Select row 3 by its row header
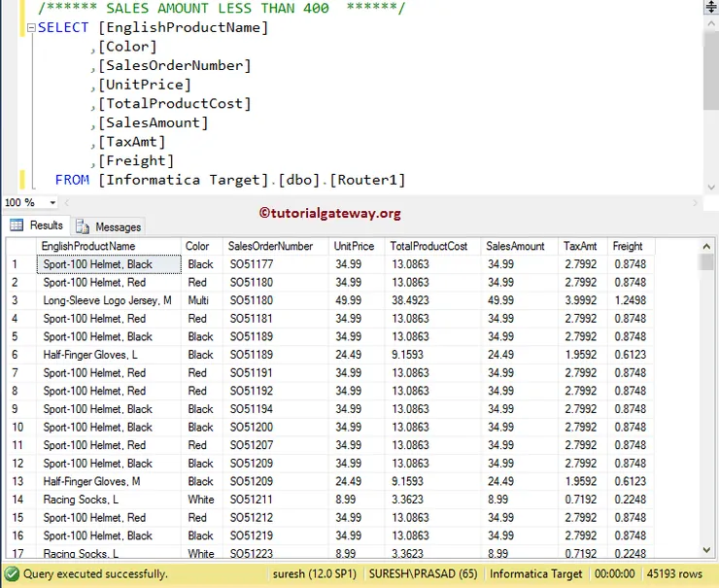This screenshot has width=719, height=588. [19, 300]
